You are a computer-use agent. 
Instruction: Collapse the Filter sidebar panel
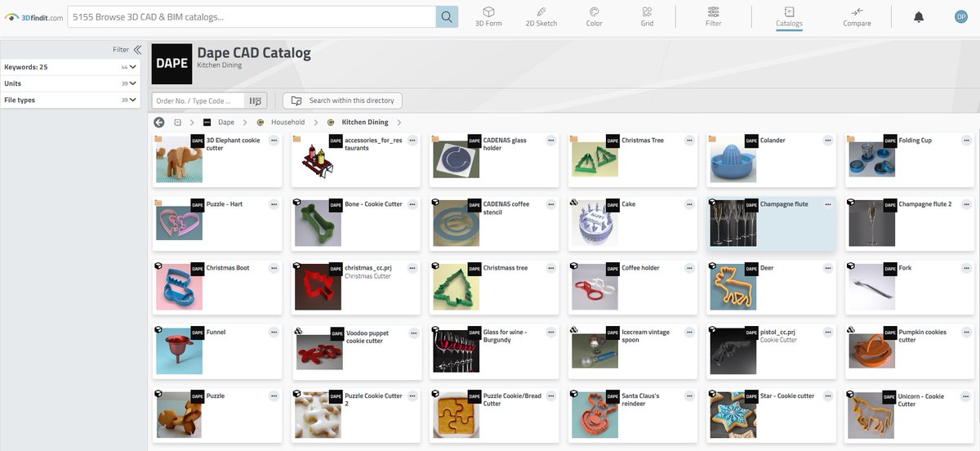point(137,50)
